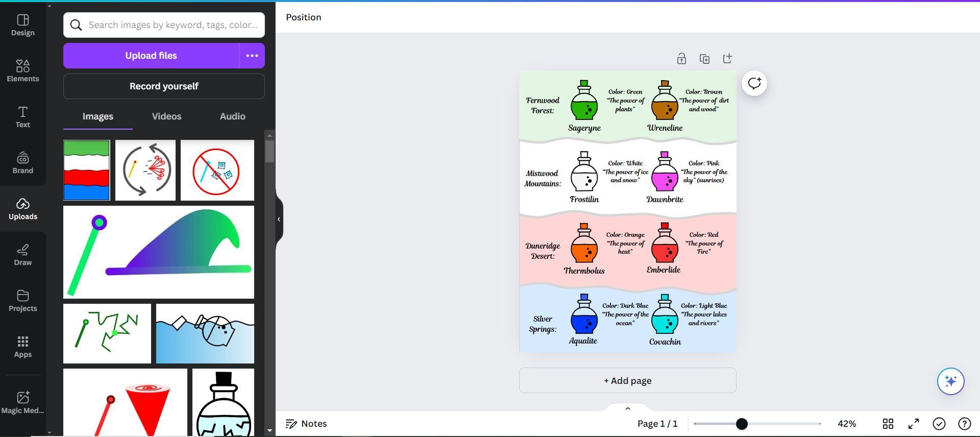Select the blue water potion thumbnail
The height and width of the screenshot is (437, 980).
click(x=205, y=333)
